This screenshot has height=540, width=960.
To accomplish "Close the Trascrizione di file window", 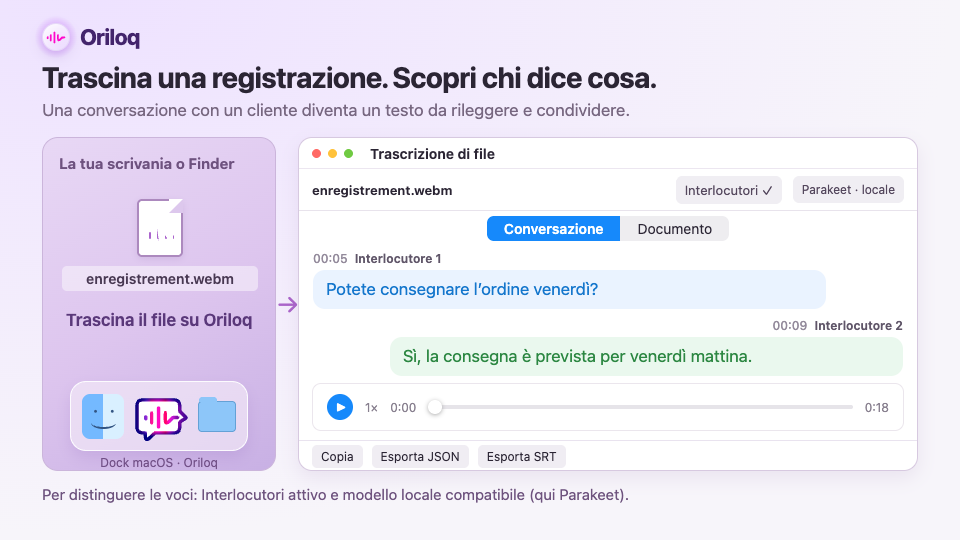I will 317,154.
